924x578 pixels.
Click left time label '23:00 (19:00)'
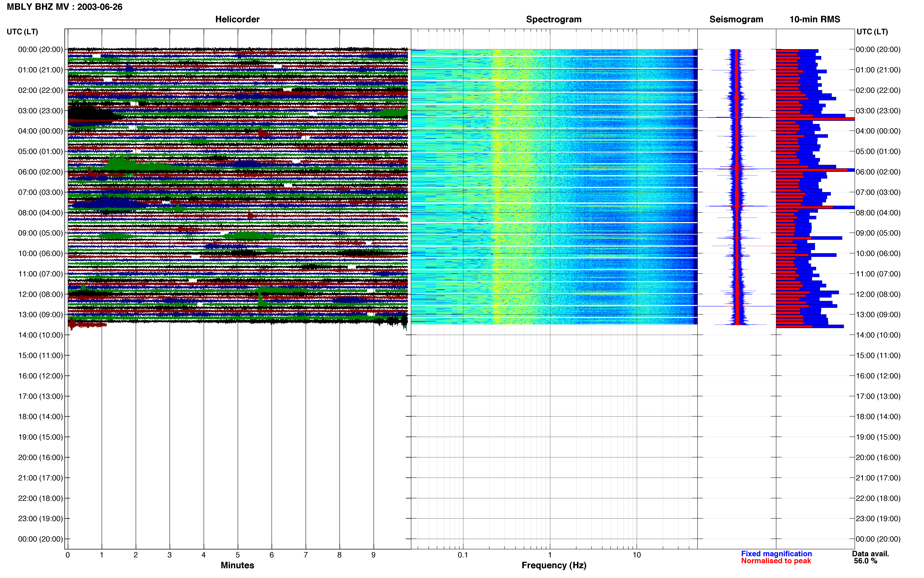(x=41, y=519)
